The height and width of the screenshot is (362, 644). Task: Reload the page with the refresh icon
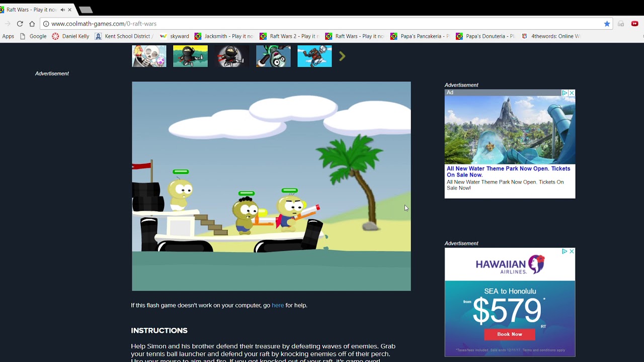point(20,24)
